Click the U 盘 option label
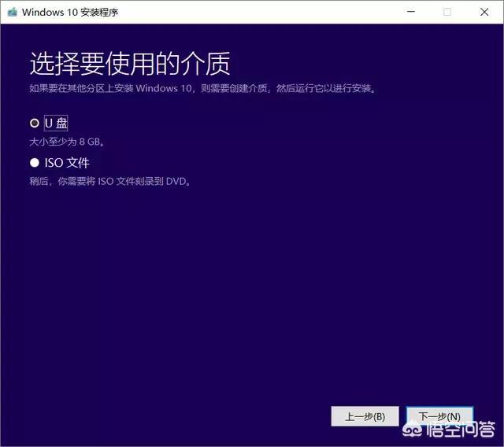Viewport: 504px width, 447px height. click(x=56, y=123)
